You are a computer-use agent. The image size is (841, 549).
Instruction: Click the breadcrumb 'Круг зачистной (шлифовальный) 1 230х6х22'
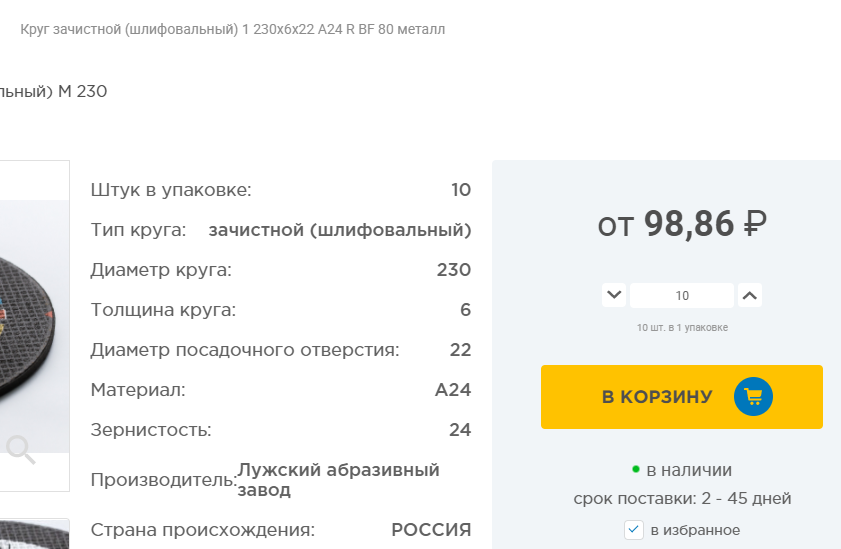click(232, 29)
